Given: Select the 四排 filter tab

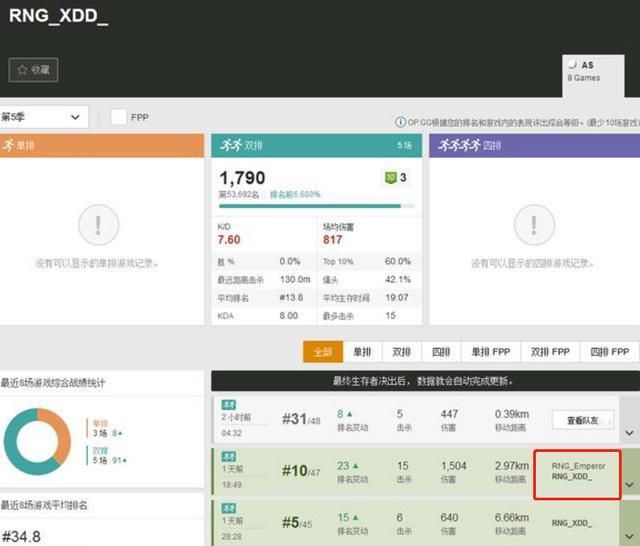Looking at the screenshot, I should click(x=441, y=352).
